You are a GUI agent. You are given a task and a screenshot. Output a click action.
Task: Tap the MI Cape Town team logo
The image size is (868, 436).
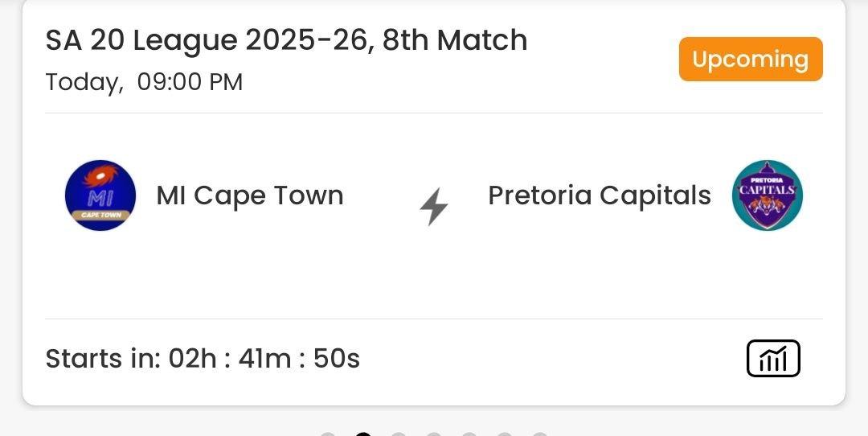pyautogui.click(x=100, y=195)
